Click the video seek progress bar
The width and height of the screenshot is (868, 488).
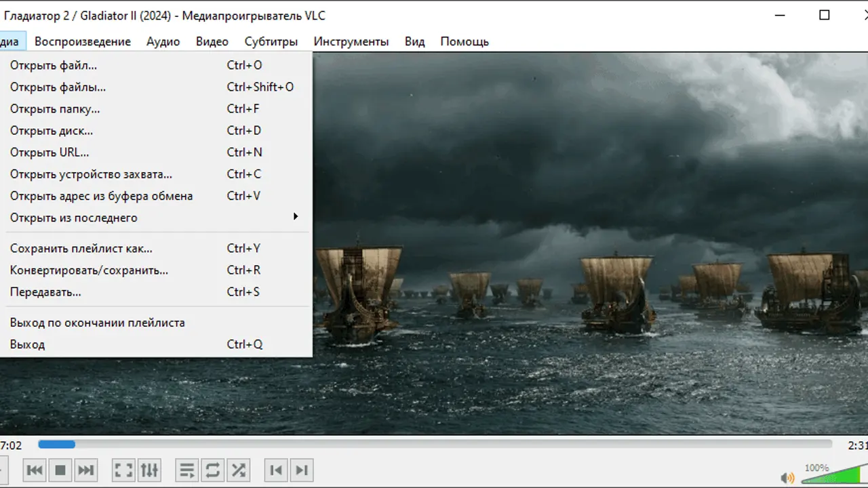[x=434, y=444]
